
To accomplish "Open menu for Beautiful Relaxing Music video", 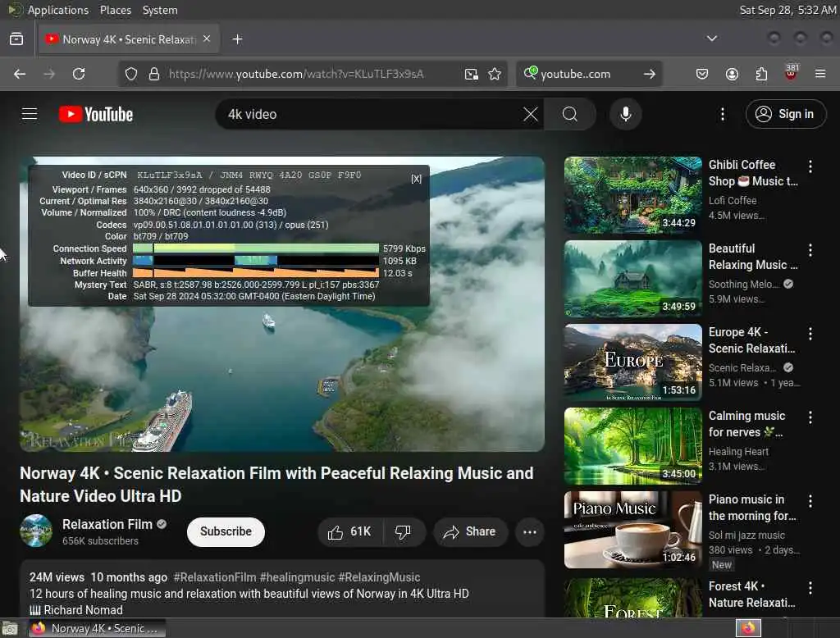I will point(810,250).
